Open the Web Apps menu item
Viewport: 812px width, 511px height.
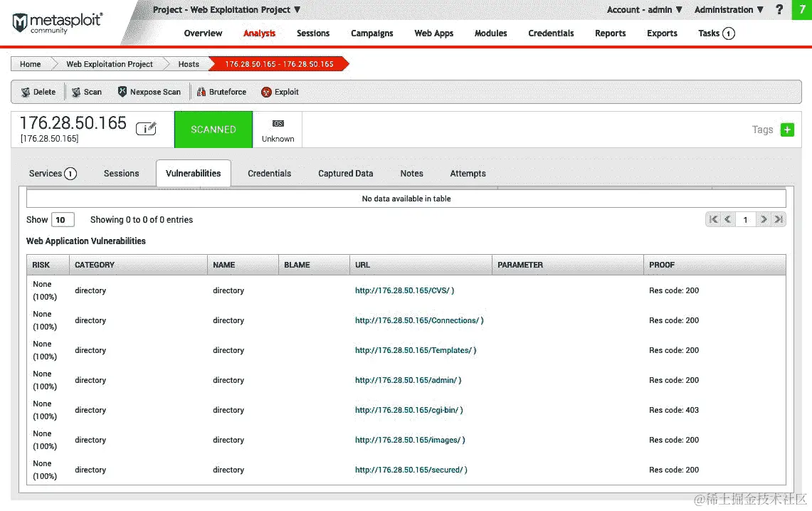434,33
